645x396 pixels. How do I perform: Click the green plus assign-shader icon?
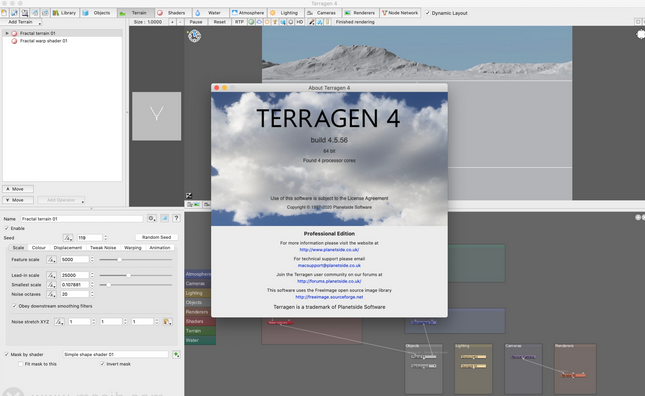(176, 354)
